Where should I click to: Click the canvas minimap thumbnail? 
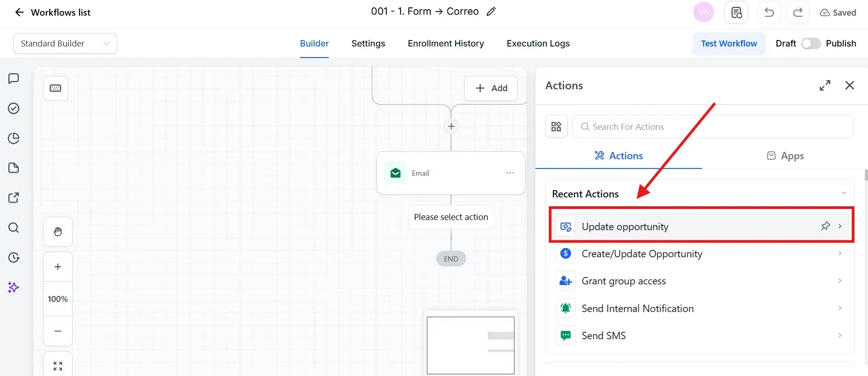pyautogui.click(x=471, y=345)
